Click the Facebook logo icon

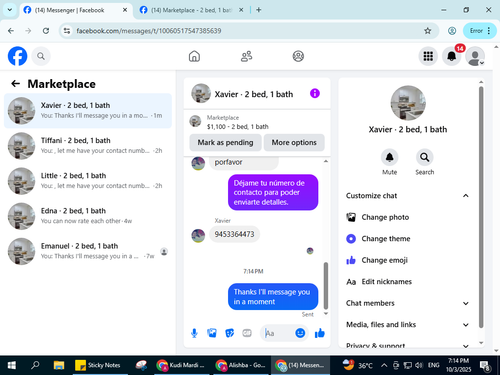coord(17,56)
